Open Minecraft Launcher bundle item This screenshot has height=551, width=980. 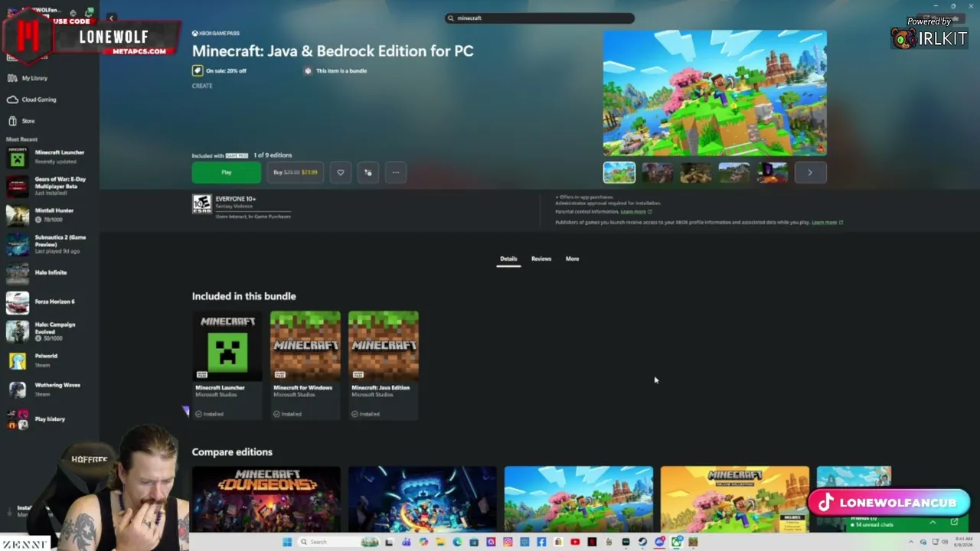(227, 365)
